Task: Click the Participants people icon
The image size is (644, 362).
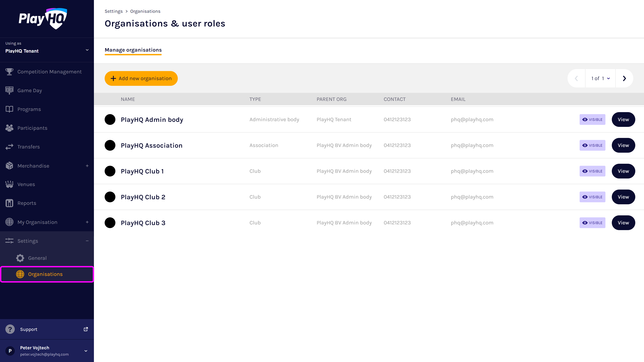Action: click(9, 128)
